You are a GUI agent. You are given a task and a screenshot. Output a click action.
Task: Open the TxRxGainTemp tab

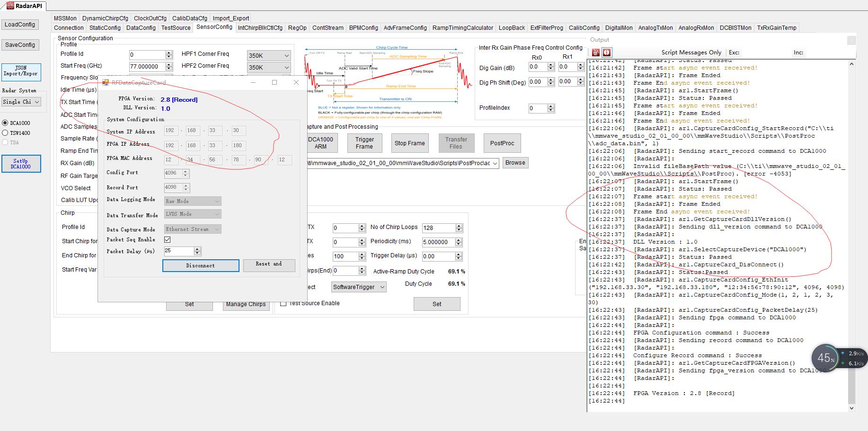point(777,28)
